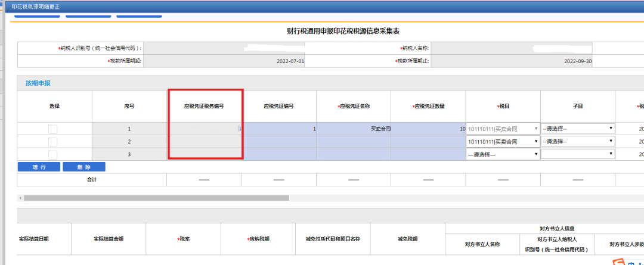Click the 税款所属期起 field showing 2022-07-01
Image resolution: width=644 pixels, height=265 pixels.
(224, 61)
